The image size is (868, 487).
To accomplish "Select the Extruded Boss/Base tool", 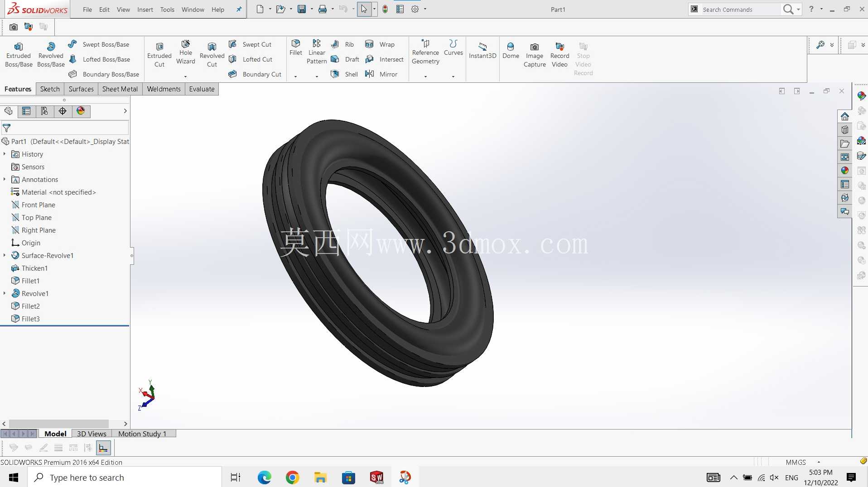I will [x=19, y=55].
